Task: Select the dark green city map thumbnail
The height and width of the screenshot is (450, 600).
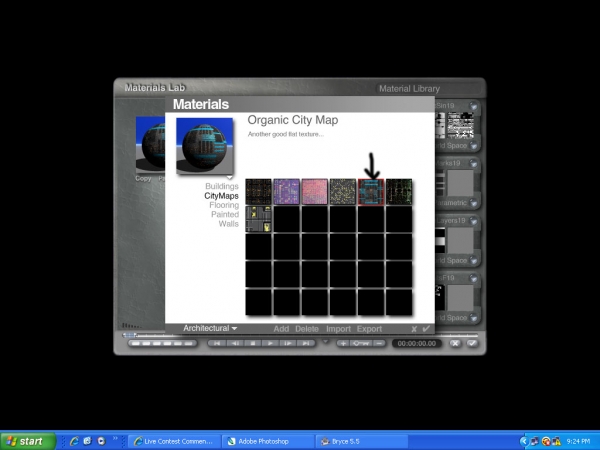Action: click(399, 191)
